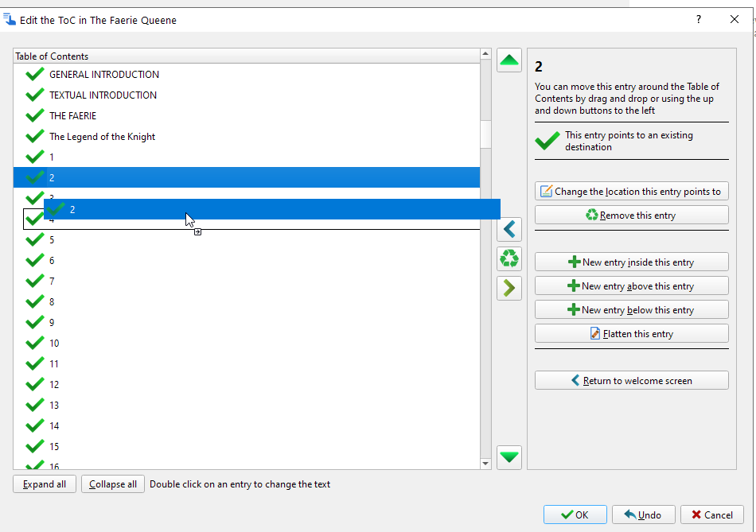Click the scrollbar up arrow of the list
Screen dimensions: 756x532
[x=485, y=54]
